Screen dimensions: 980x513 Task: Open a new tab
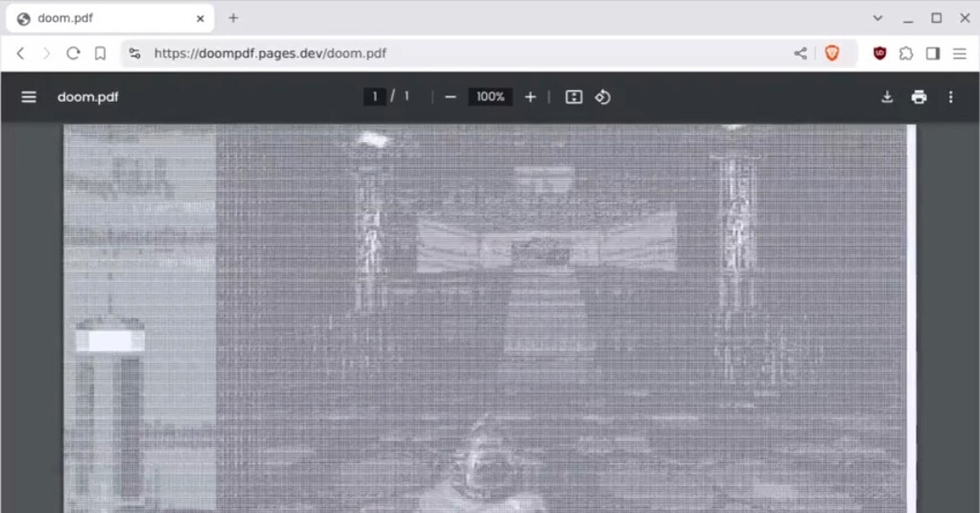click(x=234, y=18)
